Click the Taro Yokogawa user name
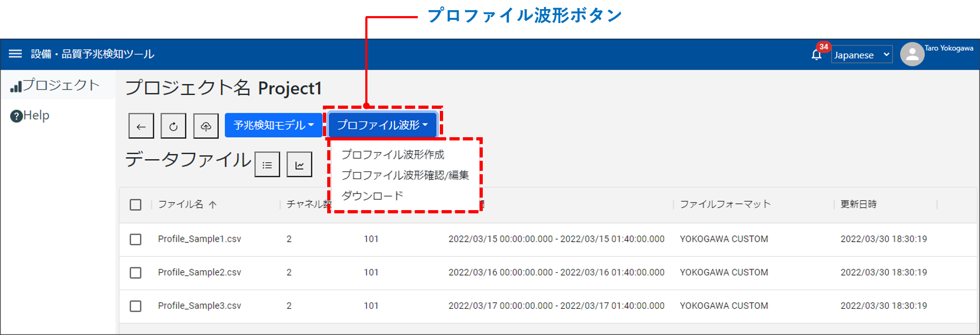The height and width of the screenshot is (335, 980). (x=948, y=48)
